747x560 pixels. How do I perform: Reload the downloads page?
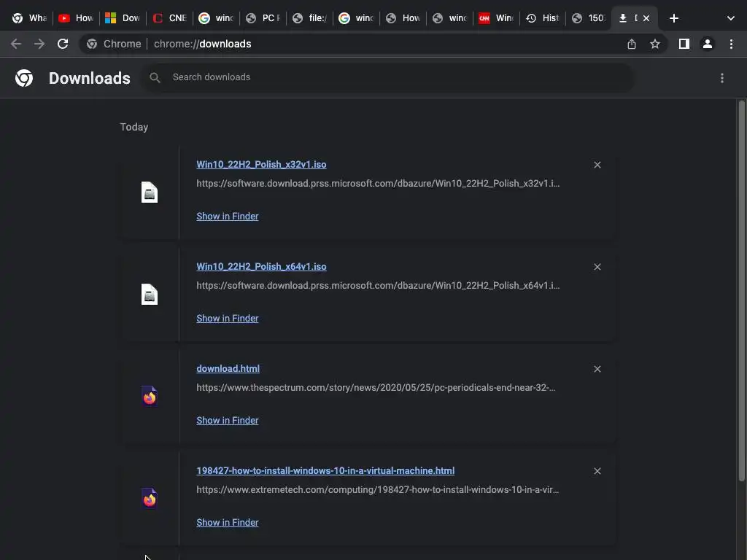pos(63,44)
